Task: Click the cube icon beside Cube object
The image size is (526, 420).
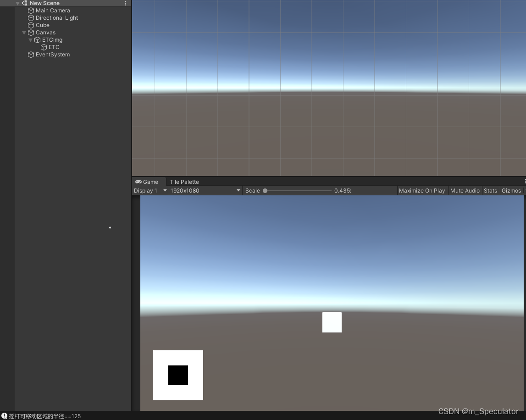Action: (31, 25)
